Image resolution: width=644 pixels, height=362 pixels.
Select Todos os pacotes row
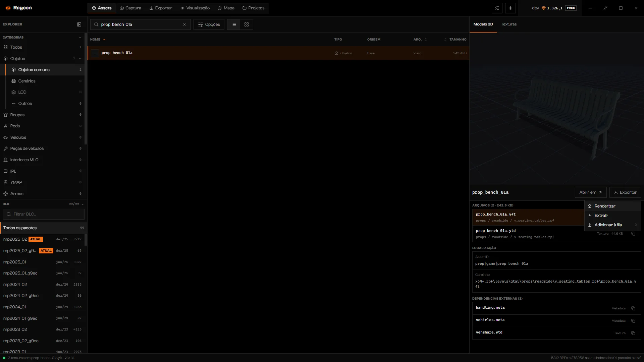(44, 228)
